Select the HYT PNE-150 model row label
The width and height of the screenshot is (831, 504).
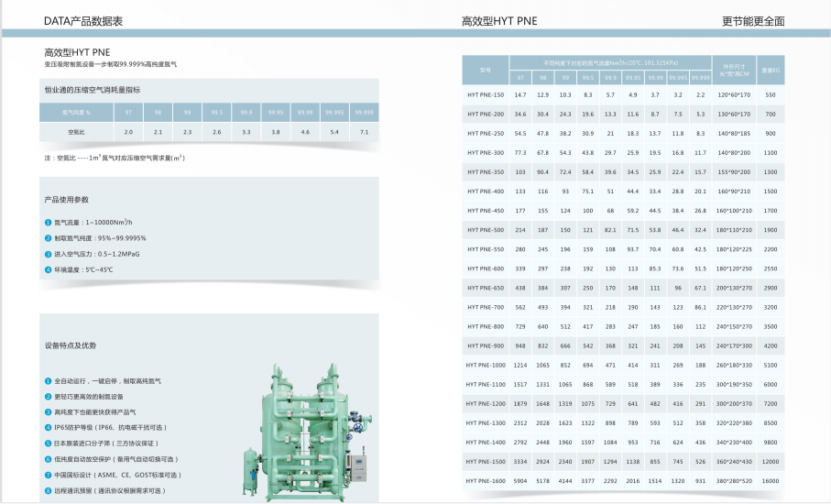tap(485, 94)
